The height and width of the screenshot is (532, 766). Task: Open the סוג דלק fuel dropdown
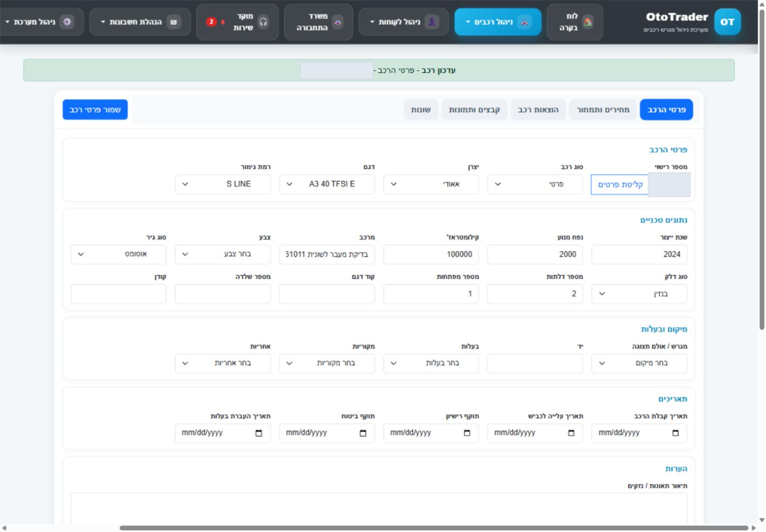[x=639, y=294]
